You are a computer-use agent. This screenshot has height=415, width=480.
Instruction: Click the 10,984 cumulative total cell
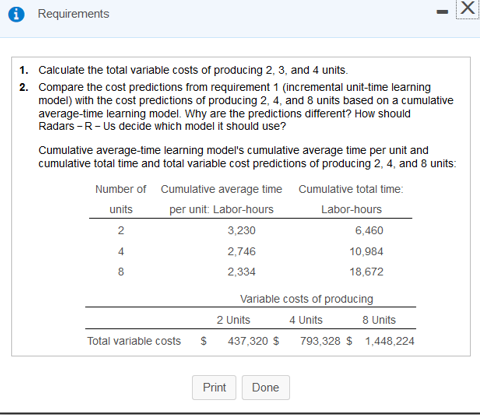(366, 251)
